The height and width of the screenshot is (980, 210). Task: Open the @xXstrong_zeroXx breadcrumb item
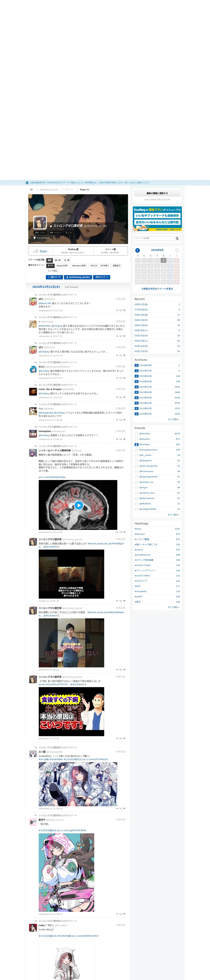coord(49,189)
